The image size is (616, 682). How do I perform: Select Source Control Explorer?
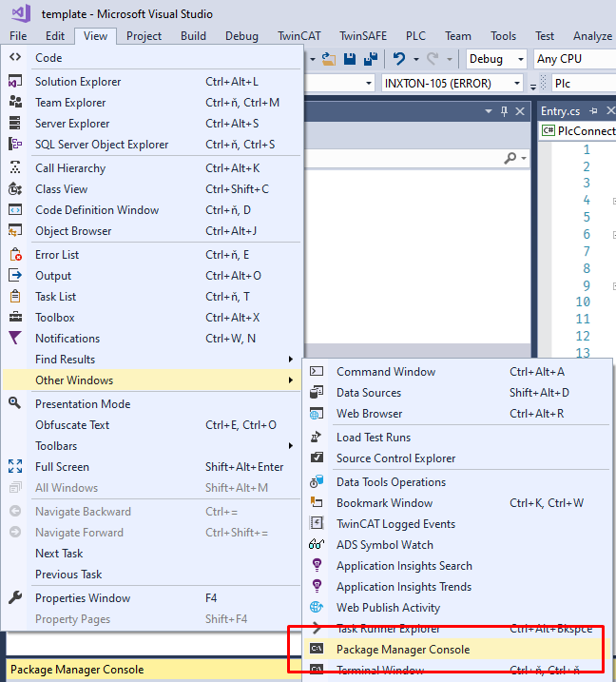point(457,458)
